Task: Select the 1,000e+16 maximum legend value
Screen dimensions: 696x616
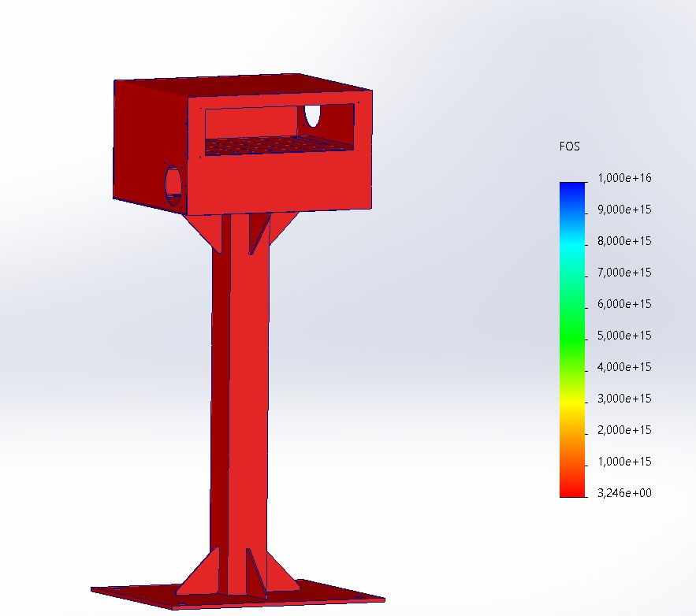Action: coord(624,179)
